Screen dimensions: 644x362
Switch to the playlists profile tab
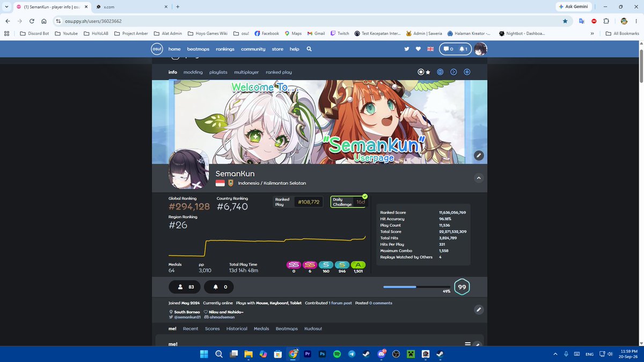218,72
